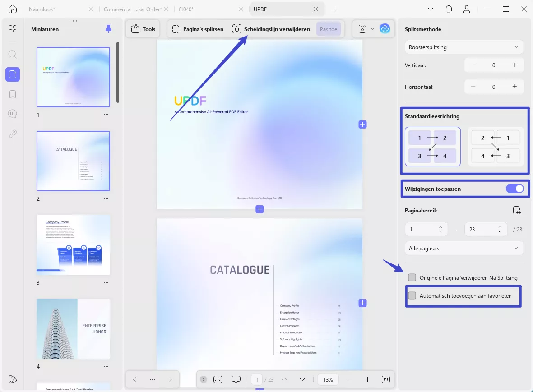Open the dashboard grid icon in sidebar
Viewport: 533px width, 392px height.
click(x=13, y=29)
